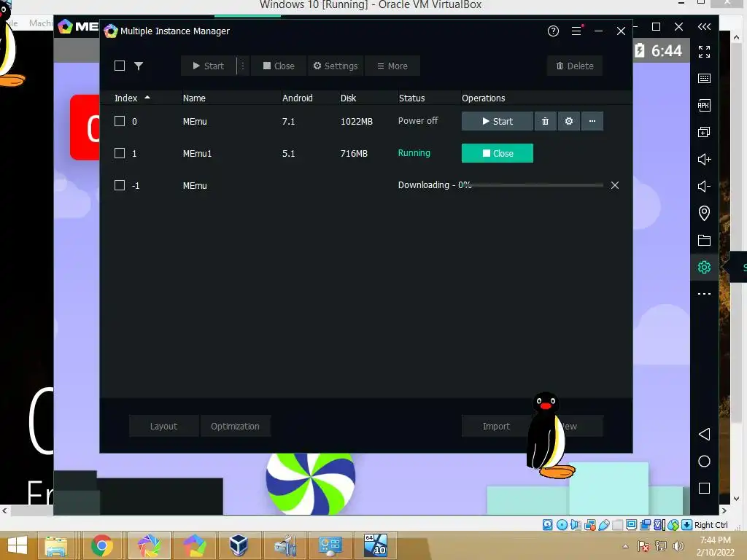Open the Layout button

(164, 426)
